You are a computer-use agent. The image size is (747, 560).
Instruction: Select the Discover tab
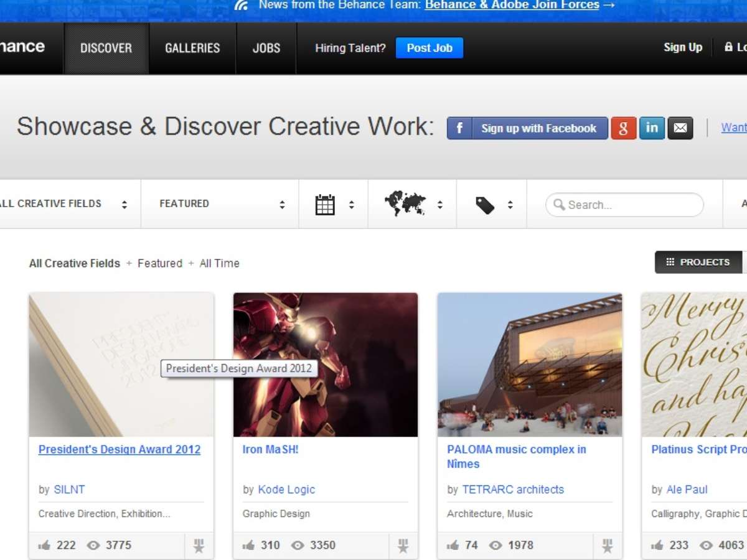106,48
